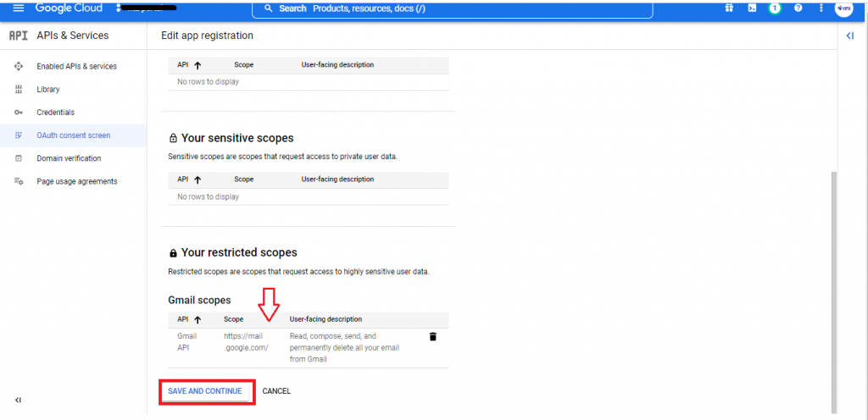
Task: Open Library in sidebar
Action: pos(48,89)
